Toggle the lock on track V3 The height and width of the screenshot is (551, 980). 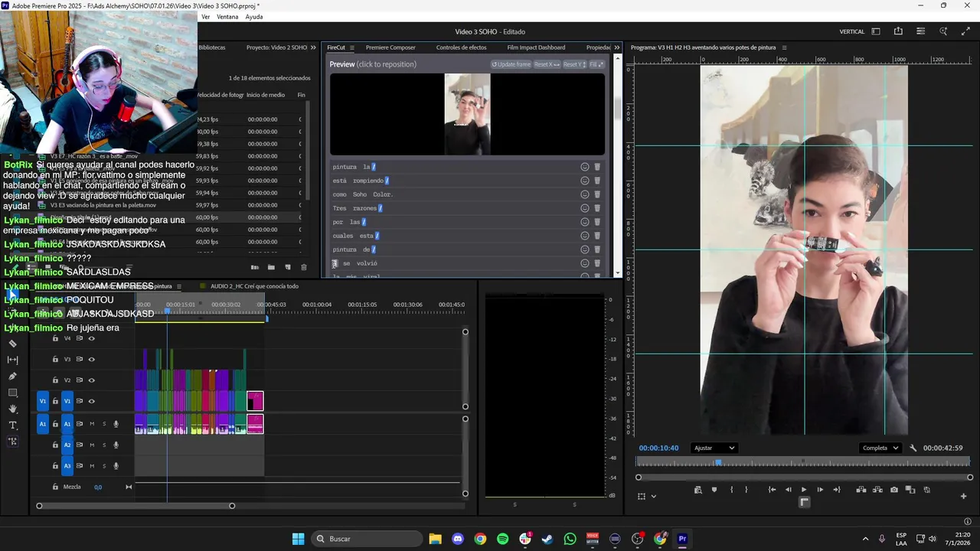(x=55, y=359)
